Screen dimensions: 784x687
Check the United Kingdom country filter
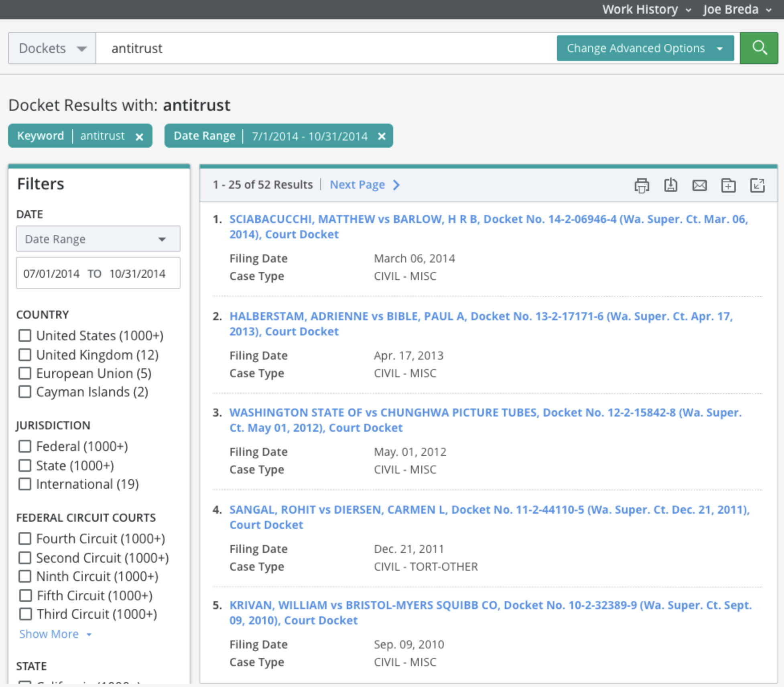tap(25, 355)
